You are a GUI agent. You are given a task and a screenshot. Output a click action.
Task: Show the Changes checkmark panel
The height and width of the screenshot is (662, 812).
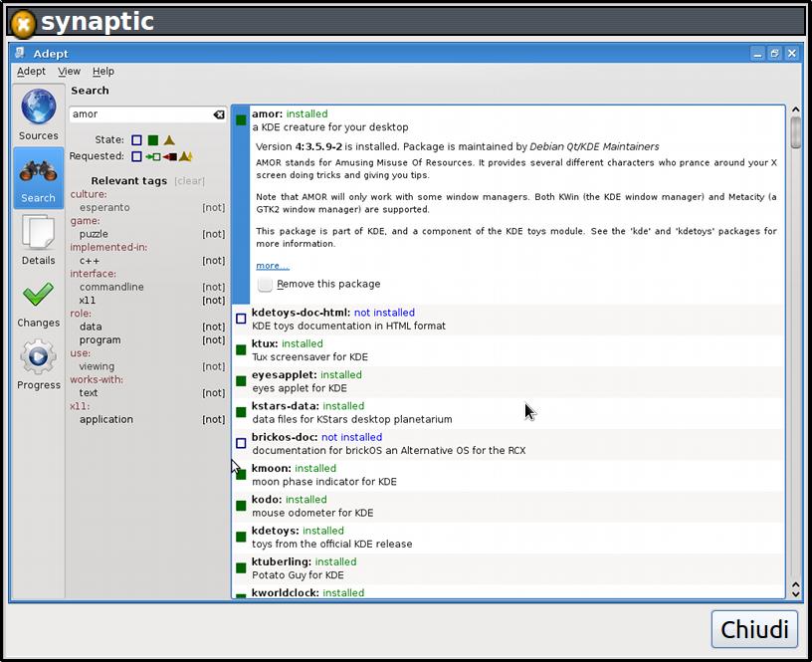[39, 303]
